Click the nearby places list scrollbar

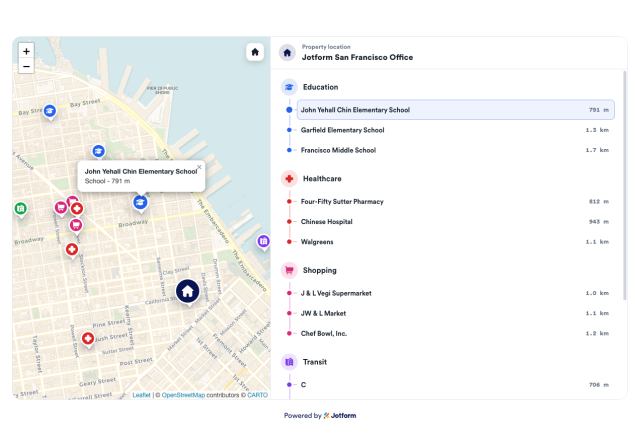624,186
